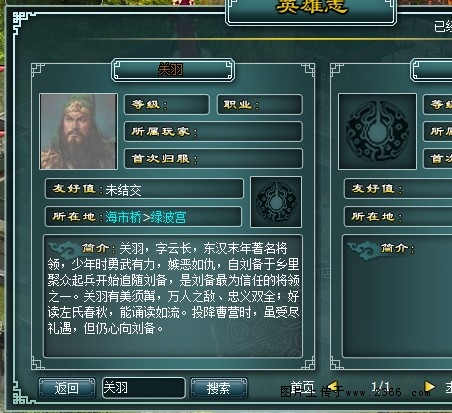Click the 职业 field on Guan Yu's card

click(x=260, y=105)
